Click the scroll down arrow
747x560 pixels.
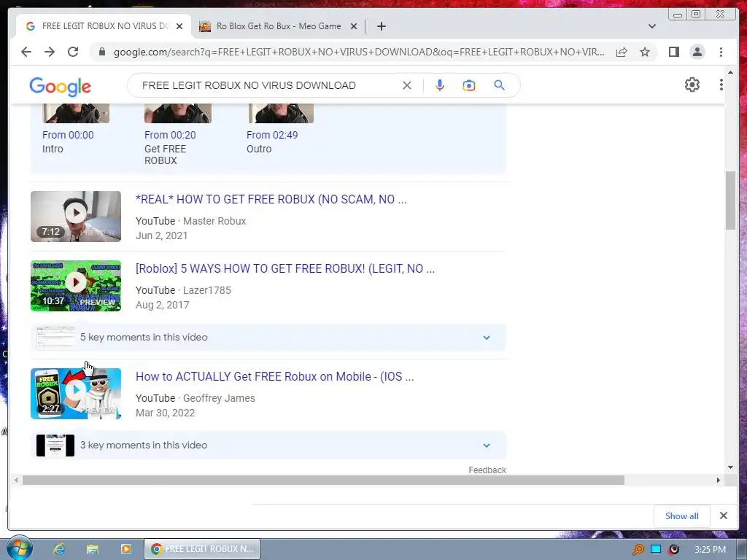(x=730, y=467)
